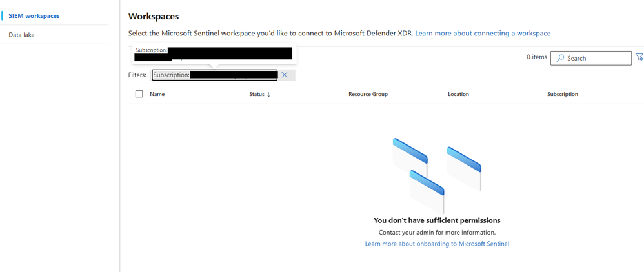
Task: Click the Subscription filter chip
Action: 215,75
